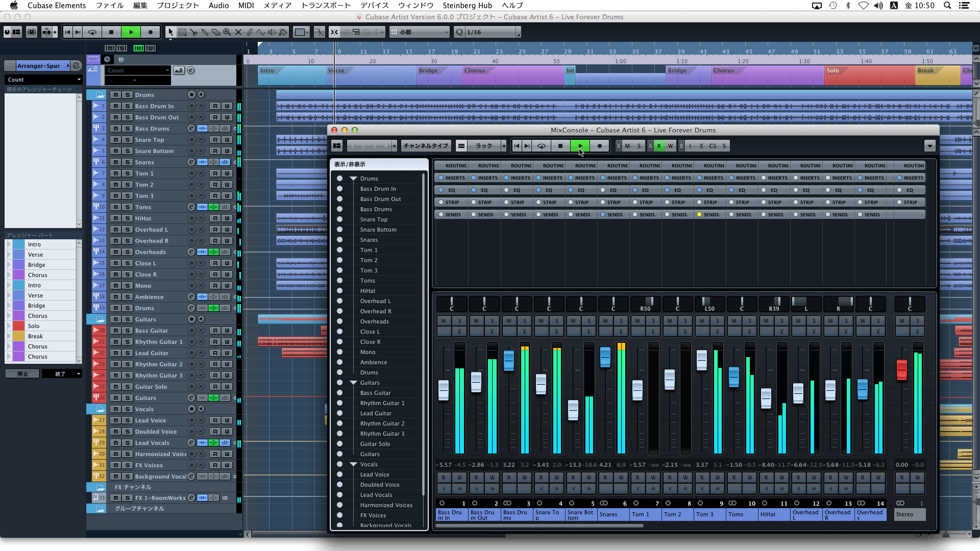Open the grid type 小節 dropdown
Image resolution: width=980 pixels, height=551 pixels.
[419, 32]
